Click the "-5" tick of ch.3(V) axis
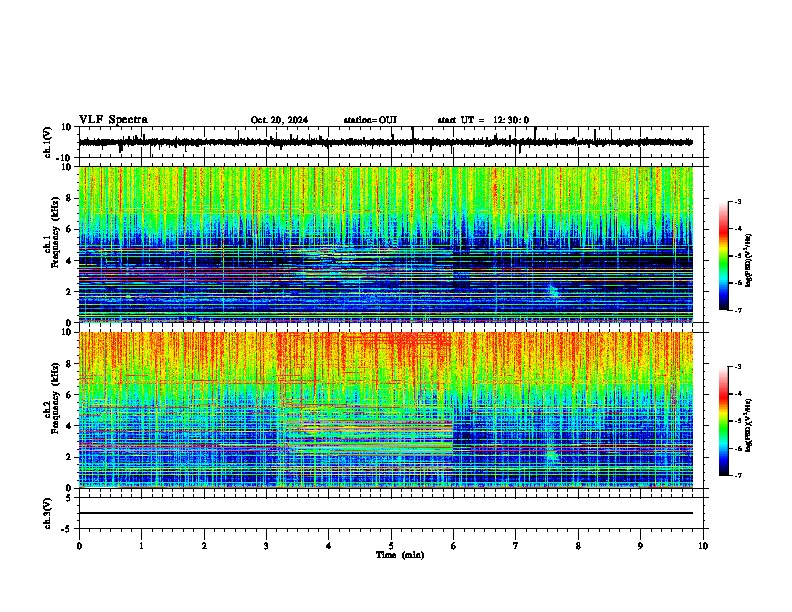The width and height of the screenshot is (792, 612). point(68,529)
